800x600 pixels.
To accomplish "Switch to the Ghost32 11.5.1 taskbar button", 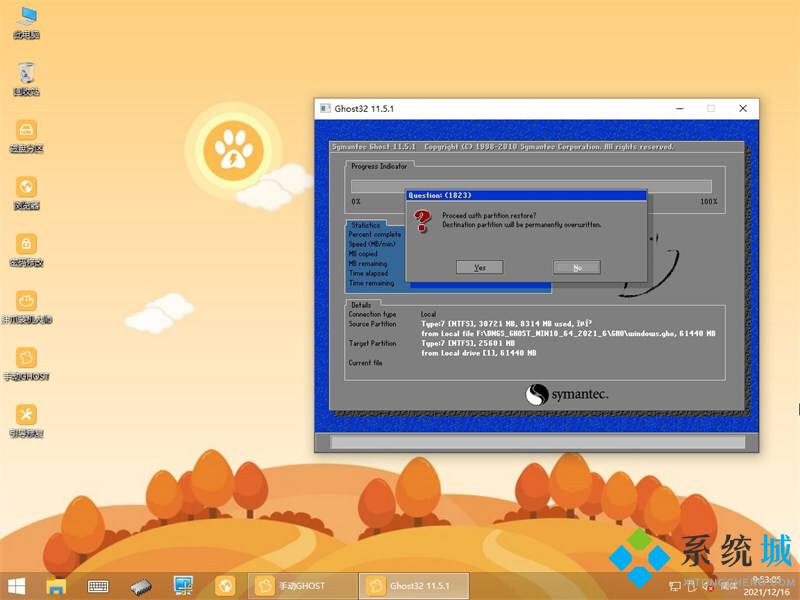I will point(414,586).
